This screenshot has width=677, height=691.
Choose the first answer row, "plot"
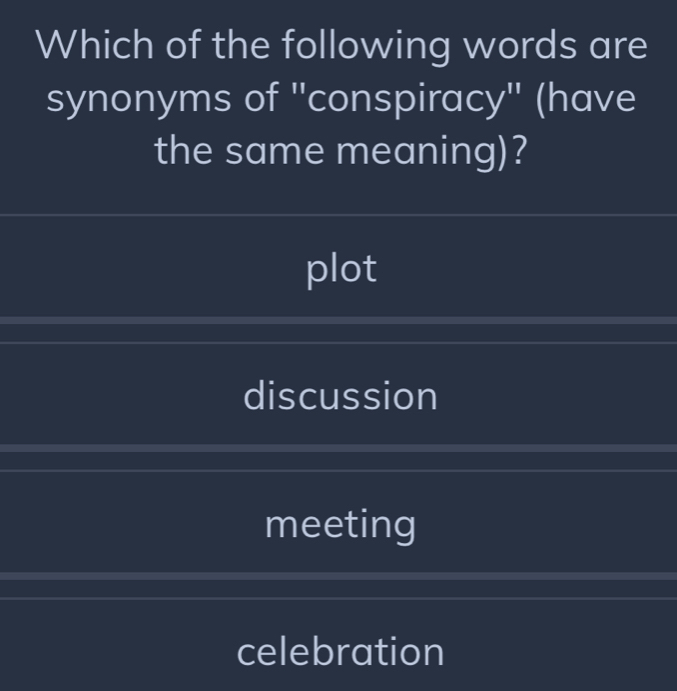pos(340,268)
